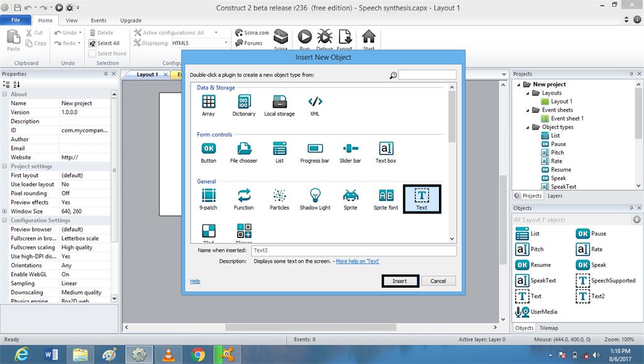Viewport: 644px width, 364px height.
Task: Collapse the About properties section
Action: [x=4, y=94]
